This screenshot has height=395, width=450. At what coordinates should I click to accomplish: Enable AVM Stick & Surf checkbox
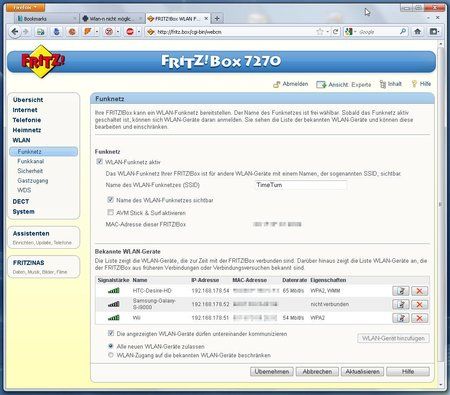[x=110, y=212]
